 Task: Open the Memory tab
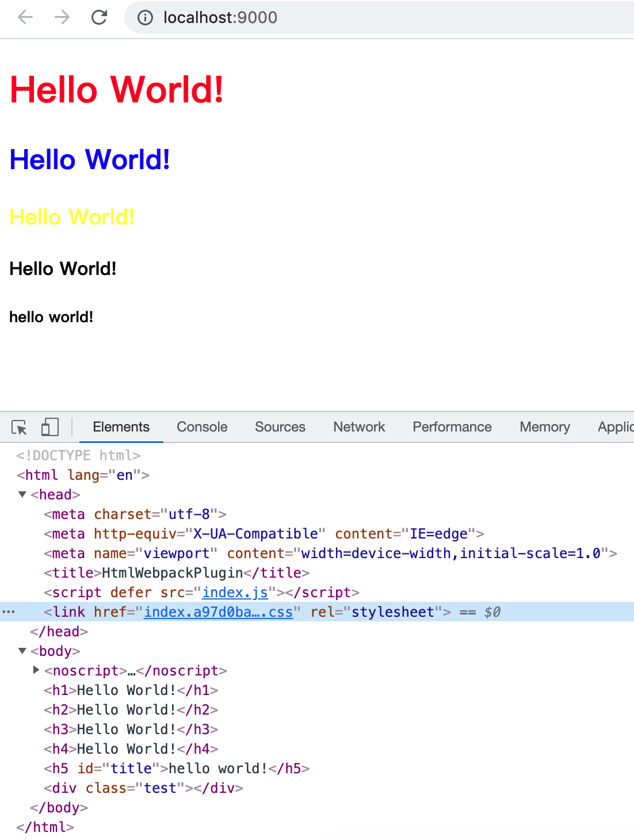point(545,427)
